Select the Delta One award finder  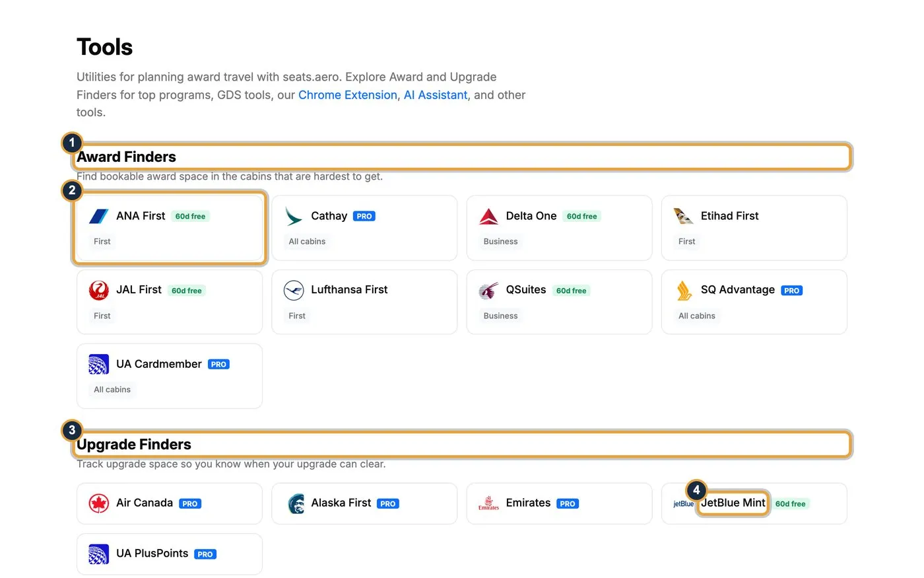(559, 228)
